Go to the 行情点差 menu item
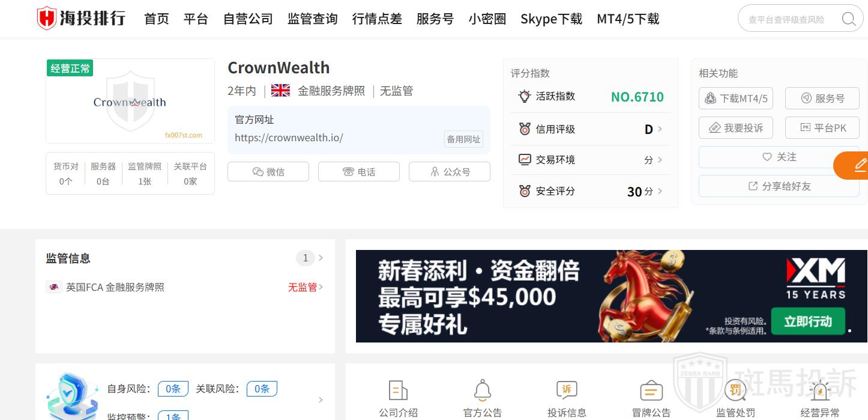Image resolution: width=868 pixels, height=420 pixels. 377,19
